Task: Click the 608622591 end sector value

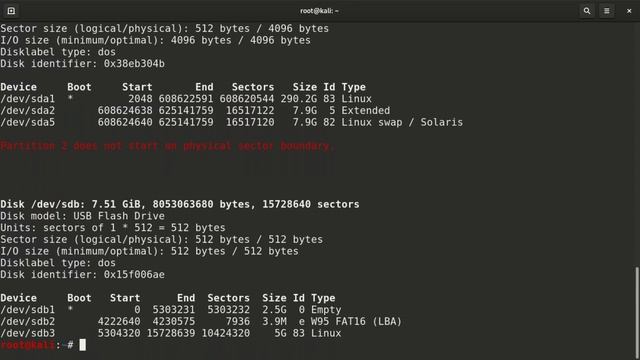Action: coord(186,99)
